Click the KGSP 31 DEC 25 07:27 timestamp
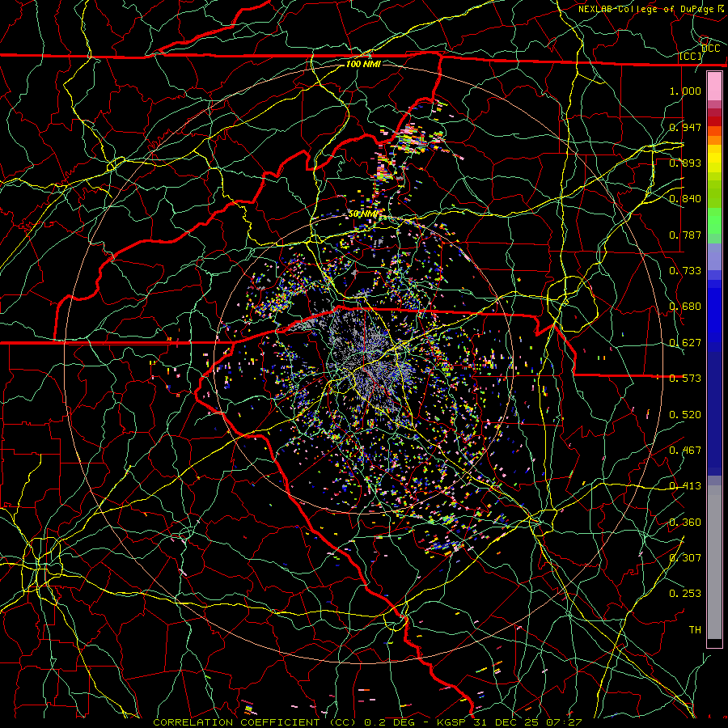 coord(510,722)
